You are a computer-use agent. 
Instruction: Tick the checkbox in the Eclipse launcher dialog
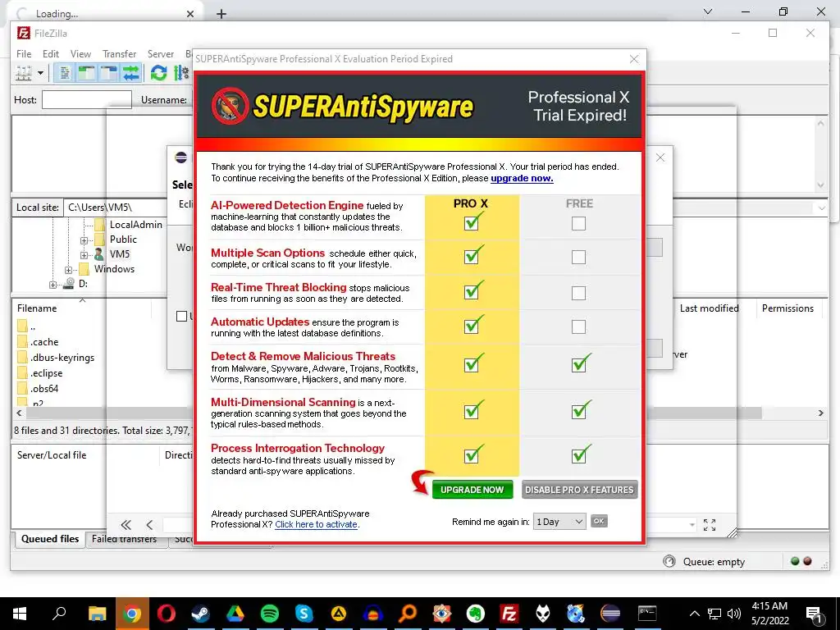pyautogui.click(x=181, y=316)
